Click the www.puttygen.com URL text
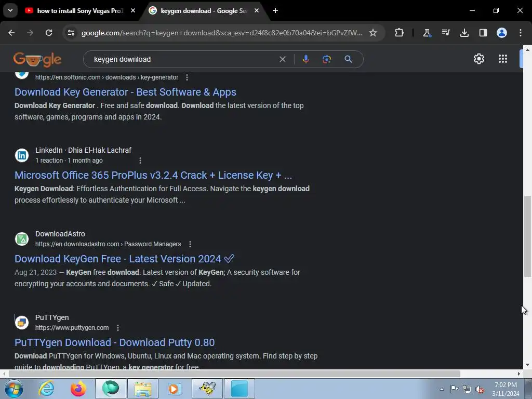 coord(72,328)
